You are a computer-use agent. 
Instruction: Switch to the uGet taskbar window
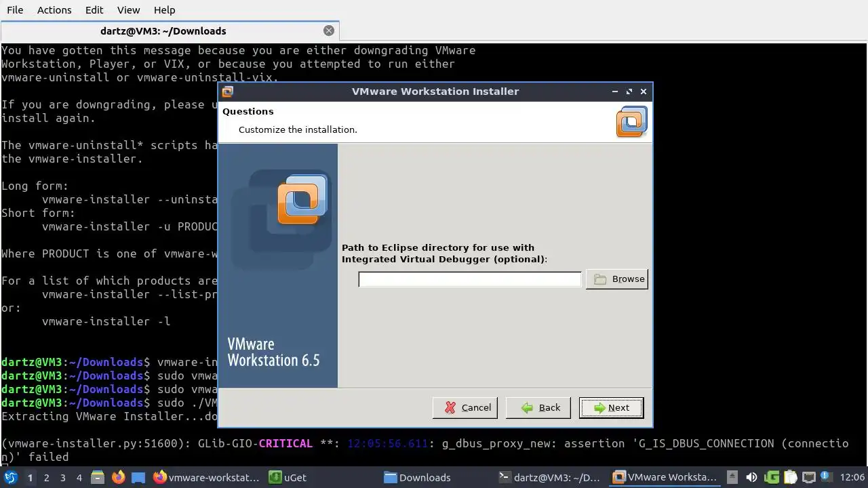(322, 478)
